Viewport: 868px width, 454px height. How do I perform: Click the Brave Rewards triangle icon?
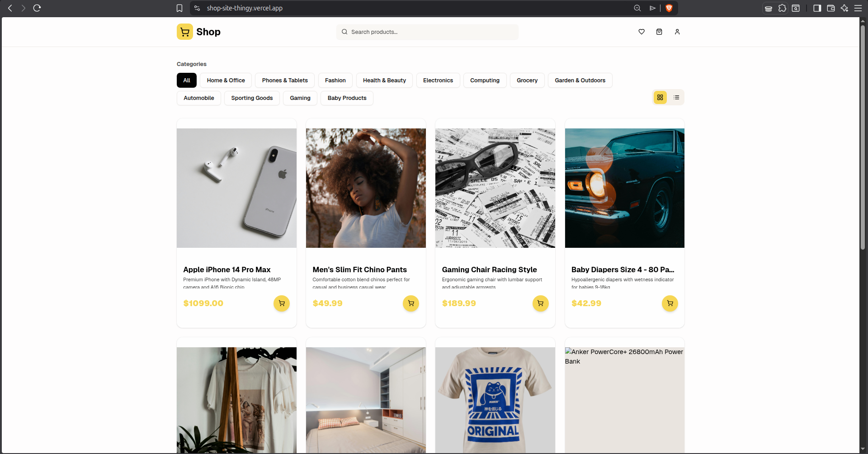[652, 8]
